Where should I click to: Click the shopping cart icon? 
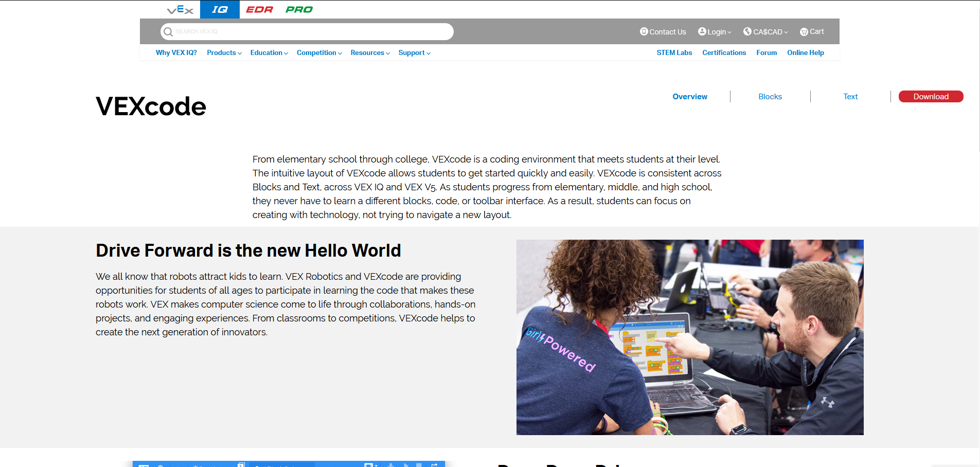[804, 32]
